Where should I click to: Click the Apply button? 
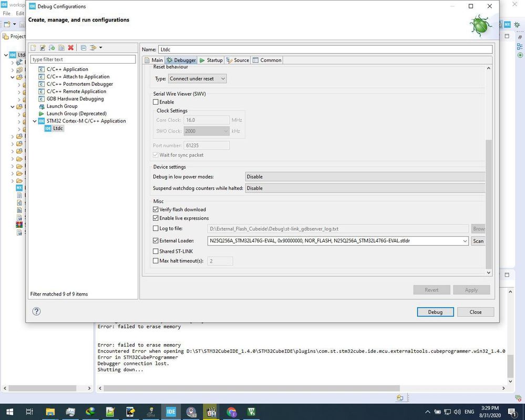click(x=471, y=290)
